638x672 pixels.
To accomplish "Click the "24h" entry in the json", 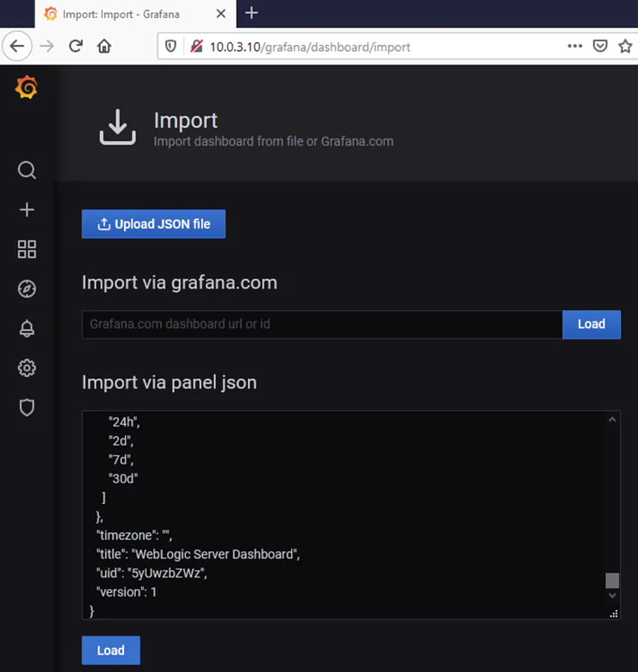I will pyautogui.click(x=124, y=422).
